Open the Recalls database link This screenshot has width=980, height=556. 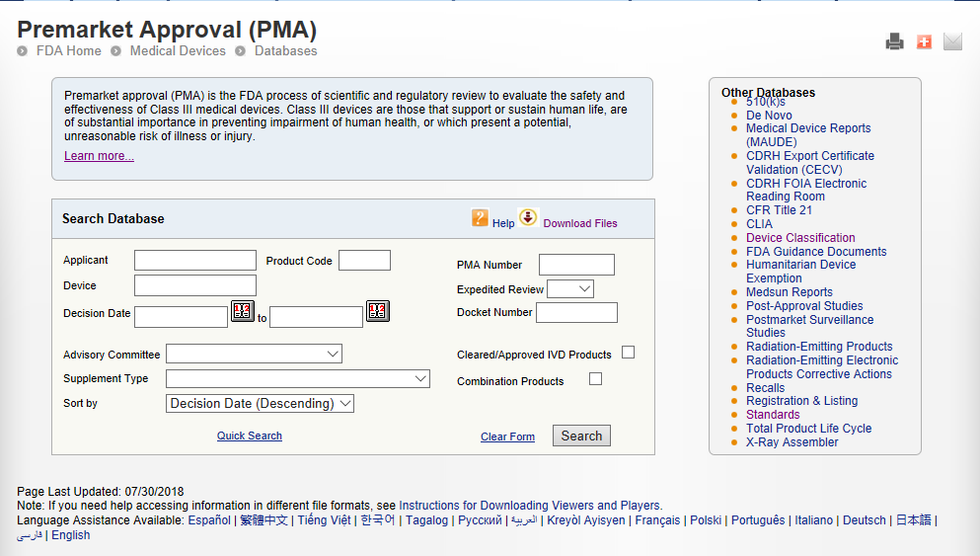pyautogui.click(x=765, y=387)
